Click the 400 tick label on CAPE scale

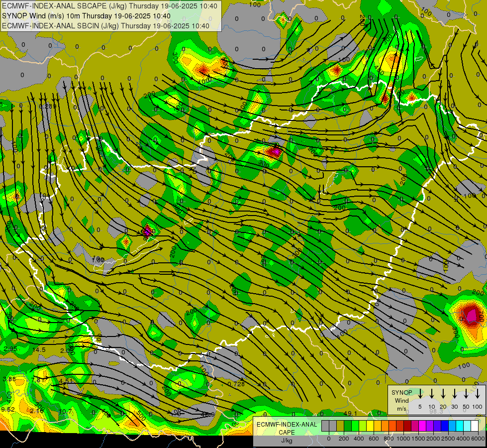pyautogui.click(x=359, y=439)
